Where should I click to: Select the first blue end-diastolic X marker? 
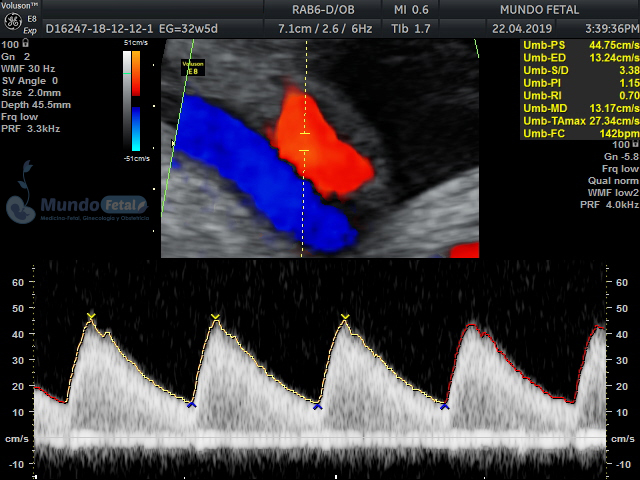pyautogui.click(x=191, y=404)
